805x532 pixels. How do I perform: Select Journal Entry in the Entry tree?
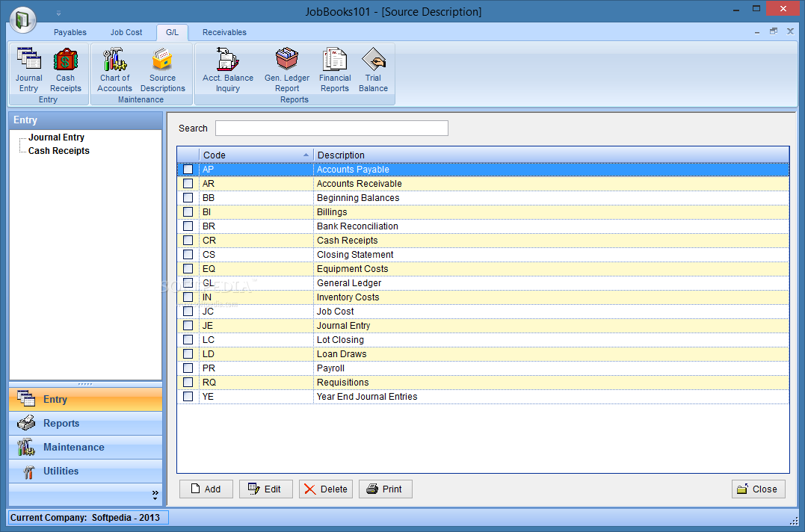click(x=57, y=137)
